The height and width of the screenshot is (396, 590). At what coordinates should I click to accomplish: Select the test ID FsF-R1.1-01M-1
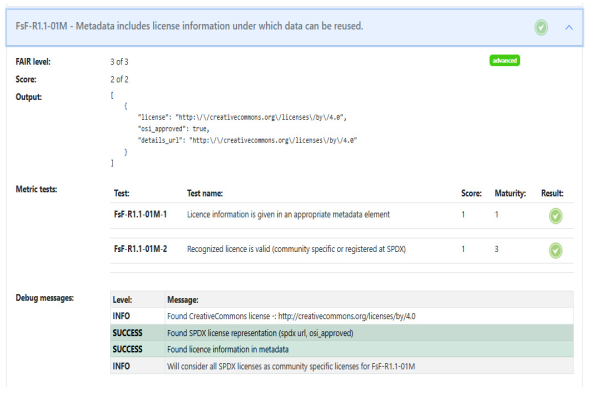[x=140, y=215]
